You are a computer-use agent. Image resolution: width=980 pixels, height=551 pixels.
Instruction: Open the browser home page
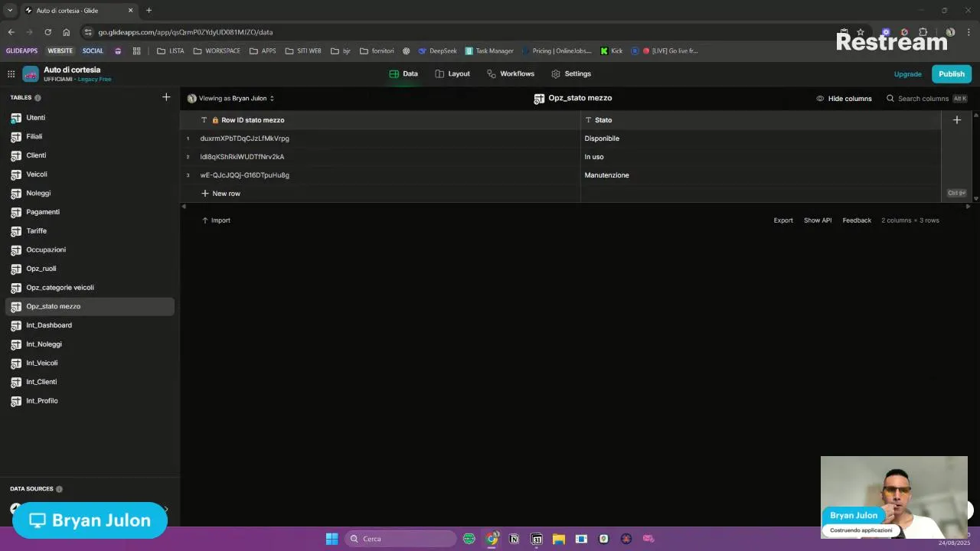[x=67, y=32]
